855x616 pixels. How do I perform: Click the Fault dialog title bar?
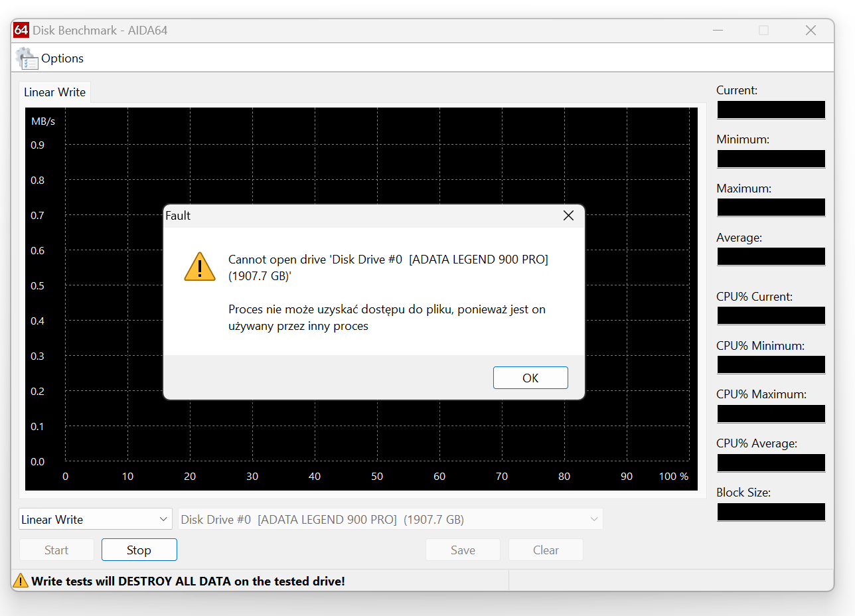coord(358,216)
